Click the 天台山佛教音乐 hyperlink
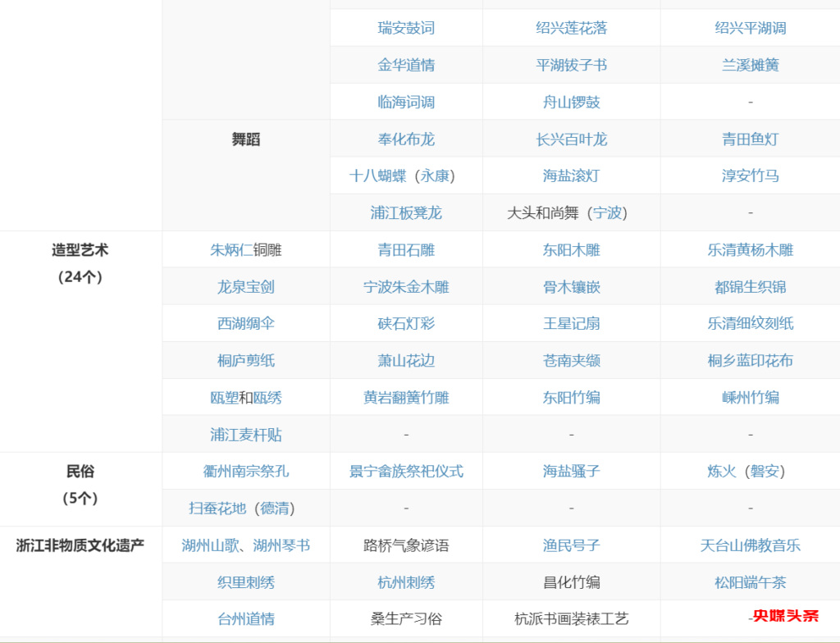The image size is (840, 643). tap(749, 545)
